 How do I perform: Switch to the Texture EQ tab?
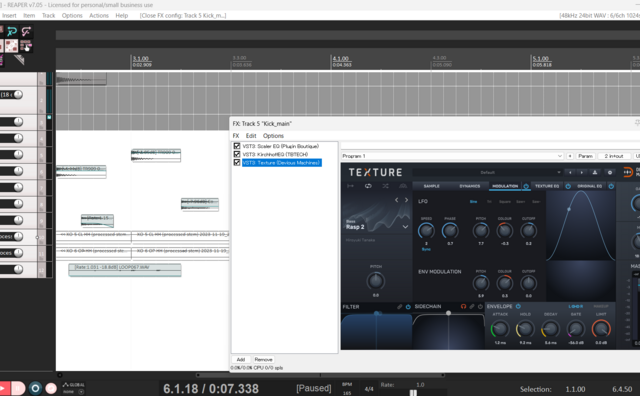coord(547,186)
